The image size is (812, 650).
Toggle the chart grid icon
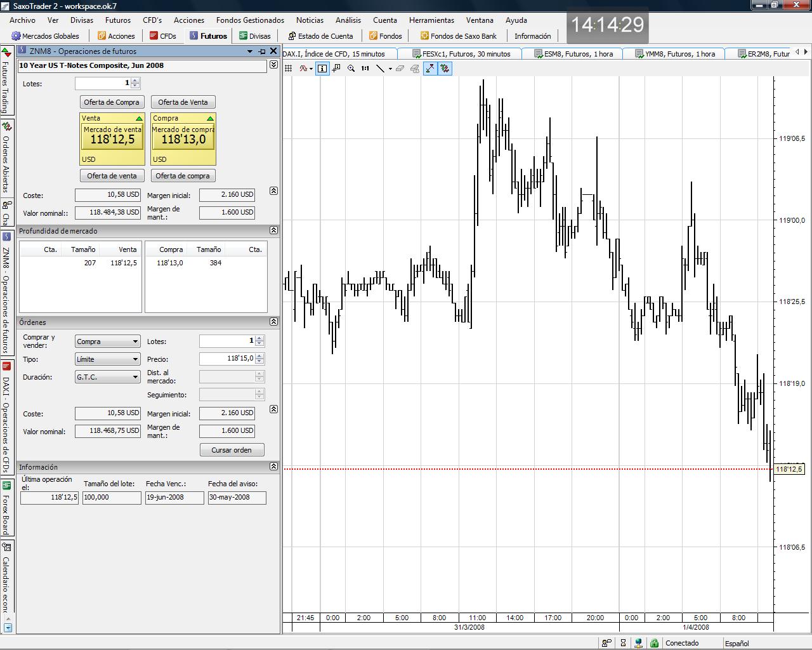pyautogui.click(x=289, y=69)
